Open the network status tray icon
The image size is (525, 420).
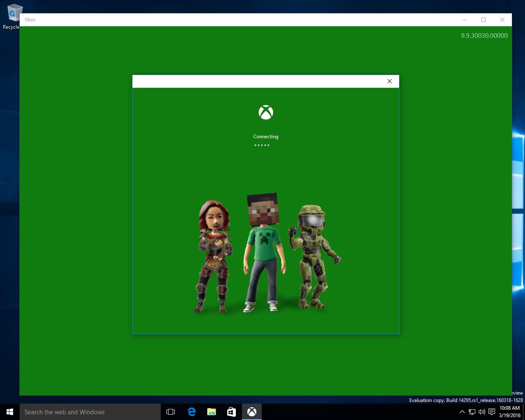click(x=472, y=412)
